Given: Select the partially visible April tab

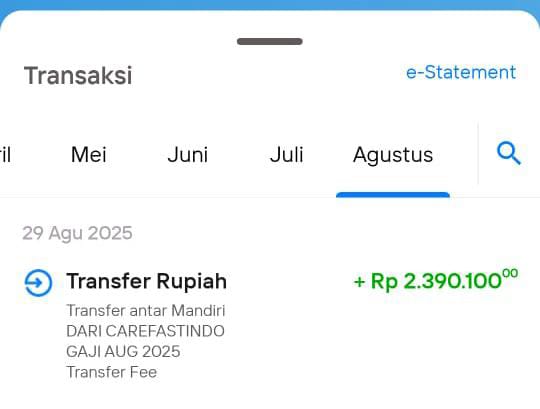Looking at the screenshot, I should tap(5, 155).
